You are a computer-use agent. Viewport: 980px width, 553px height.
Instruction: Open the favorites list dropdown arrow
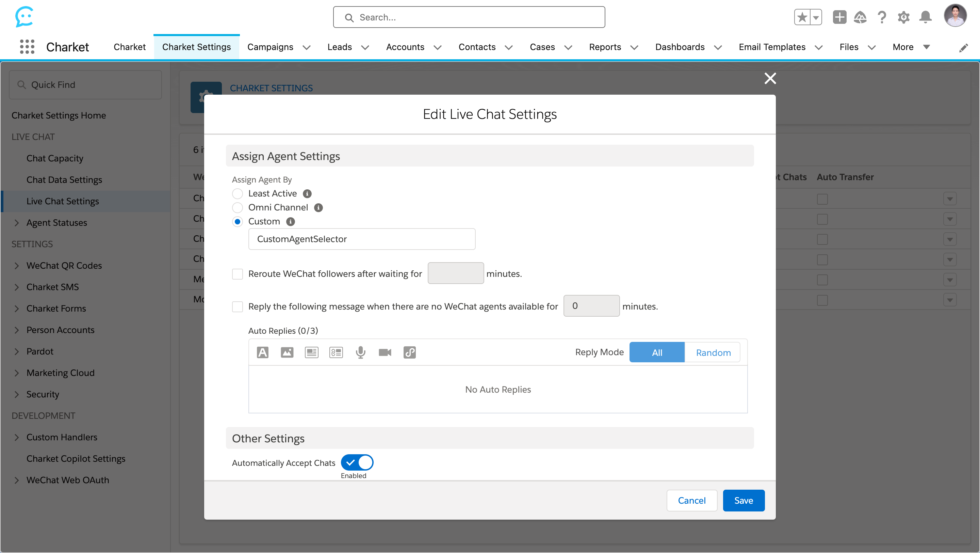[x=816, y=17]
